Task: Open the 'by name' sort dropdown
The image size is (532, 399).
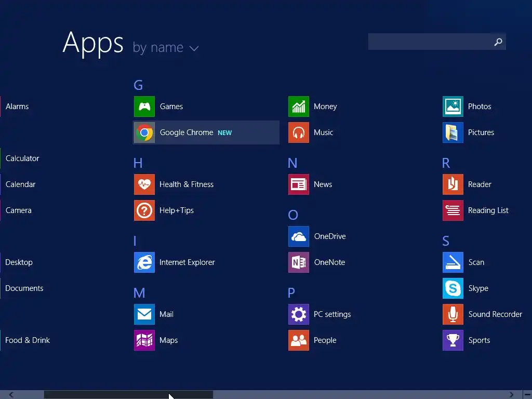Action: click(166, 47)
